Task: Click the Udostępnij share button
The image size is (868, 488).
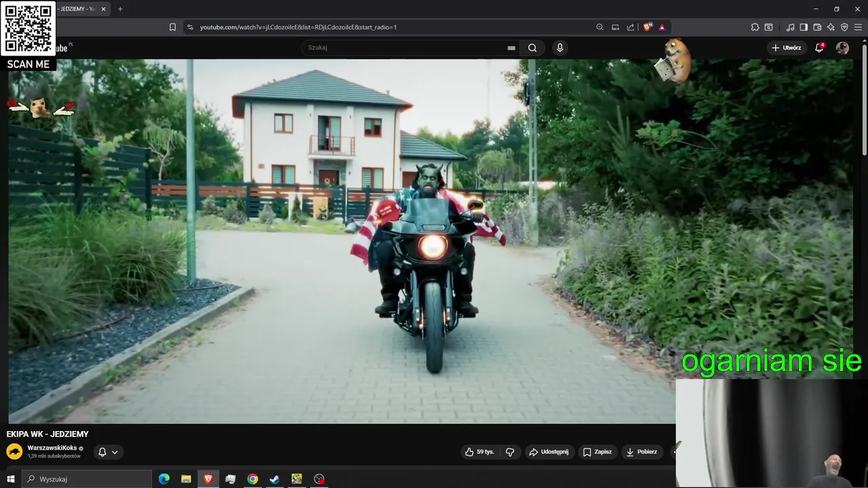Action: pyautogui.click(x=549, y=452)
